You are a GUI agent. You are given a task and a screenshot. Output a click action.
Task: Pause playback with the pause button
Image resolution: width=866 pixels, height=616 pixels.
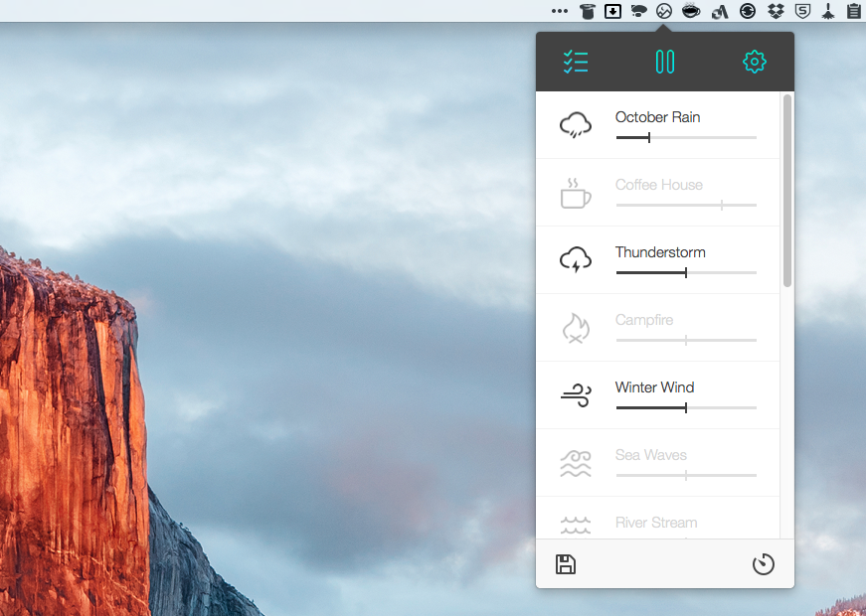click(x=665, y=62)
